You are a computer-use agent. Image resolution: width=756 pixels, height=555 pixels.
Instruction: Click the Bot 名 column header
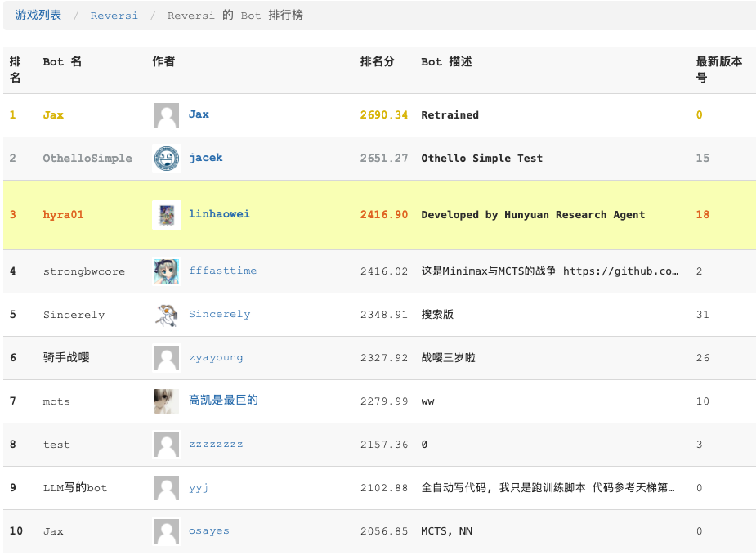(x=62, y=61)
